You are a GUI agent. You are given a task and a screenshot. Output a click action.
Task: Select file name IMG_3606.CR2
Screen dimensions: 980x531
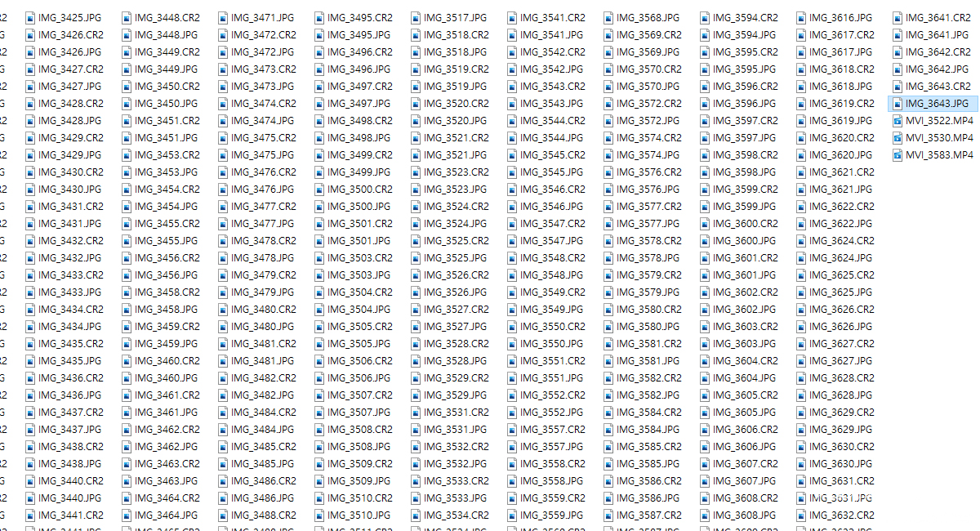(746, 429)
